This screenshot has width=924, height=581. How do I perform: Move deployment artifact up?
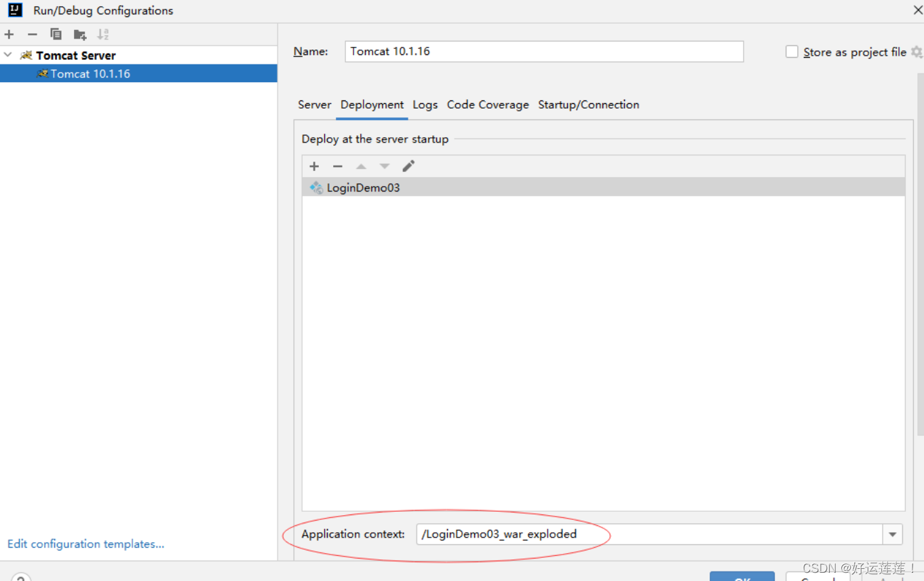pos(361,166)
